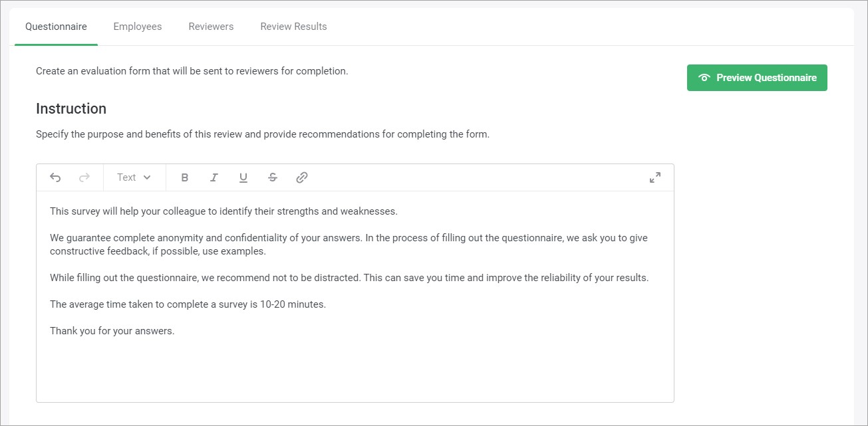Switch to the Questionnaire tab

coord(56,27)
